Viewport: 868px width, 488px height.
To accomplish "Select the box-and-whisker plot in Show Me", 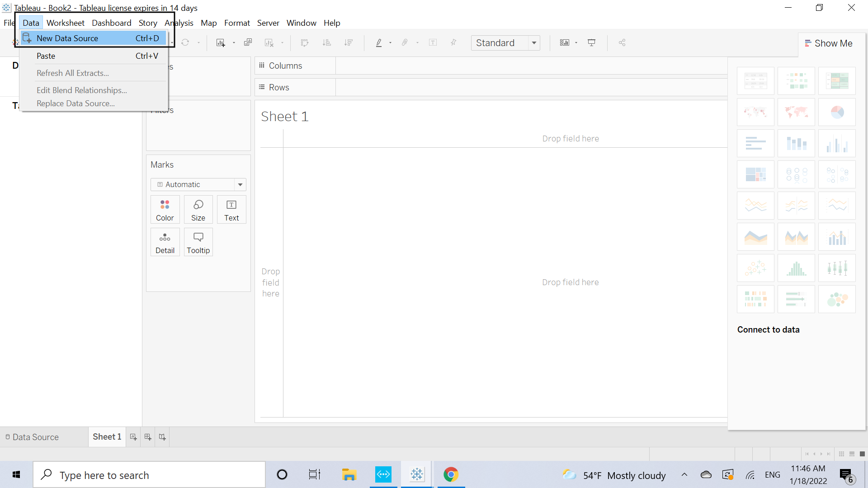I will 837,268.
